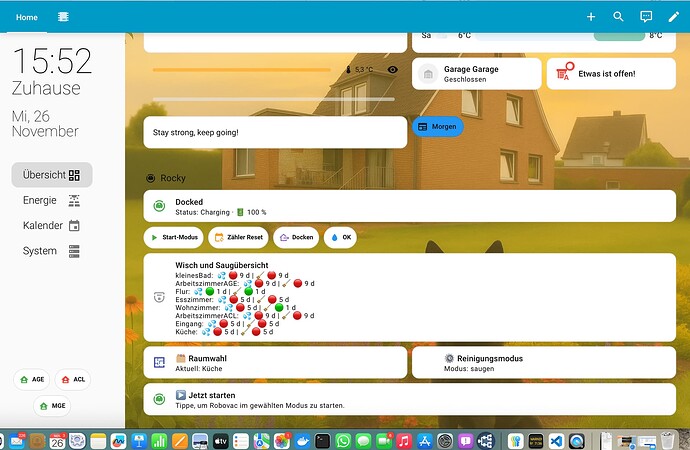Click the pencil edit dashboard icon
Screen dimensions: 690x450
coord(673,17)
